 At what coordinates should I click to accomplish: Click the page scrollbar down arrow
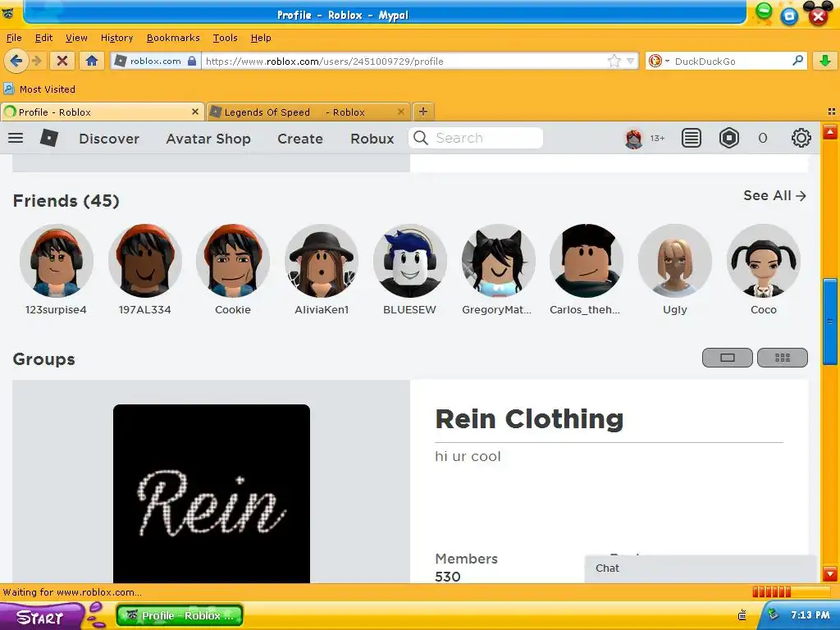click(x=830, y=573)
